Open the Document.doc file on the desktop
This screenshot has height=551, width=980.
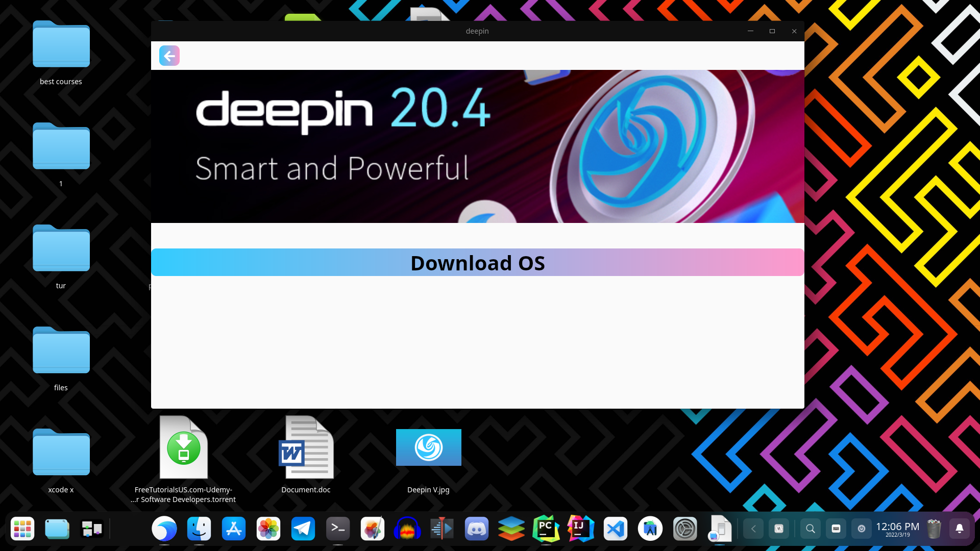(x=305, y=447)
